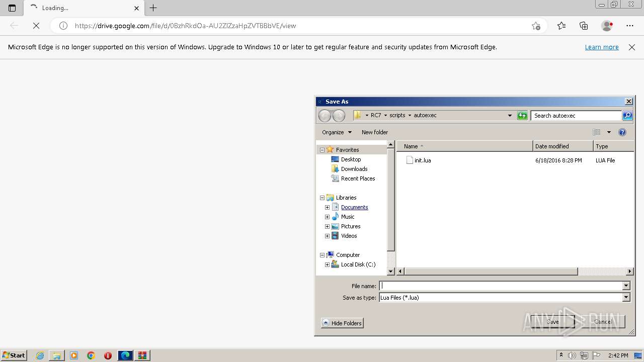Go forward in Save As dialog
Viewport: 644px width, 362px height.
click(x=339, y=116)
